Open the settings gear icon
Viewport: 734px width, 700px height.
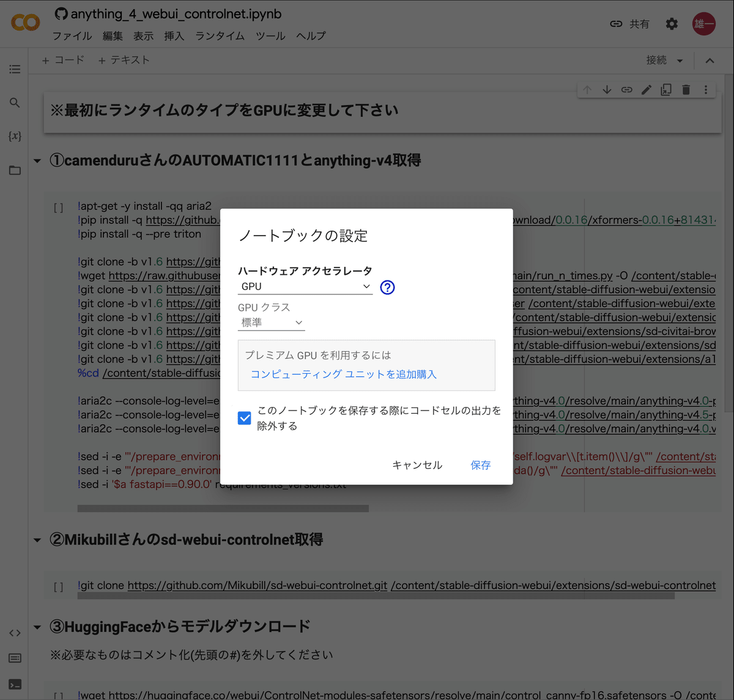click(672, 24)
